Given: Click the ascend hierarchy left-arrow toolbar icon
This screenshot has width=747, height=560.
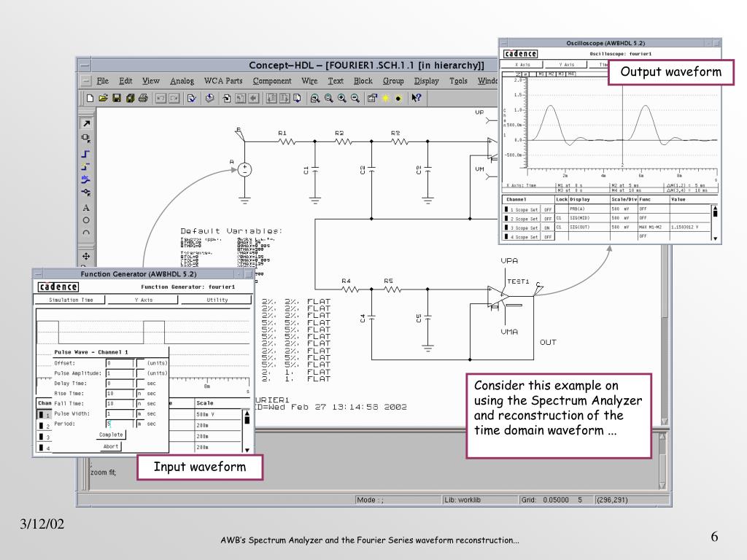Looking at the screenshot, I should point(253,98).
